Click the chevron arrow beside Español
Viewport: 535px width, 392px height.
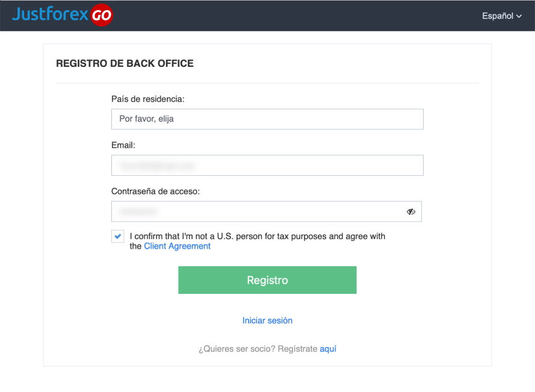[x=519, y=16]
